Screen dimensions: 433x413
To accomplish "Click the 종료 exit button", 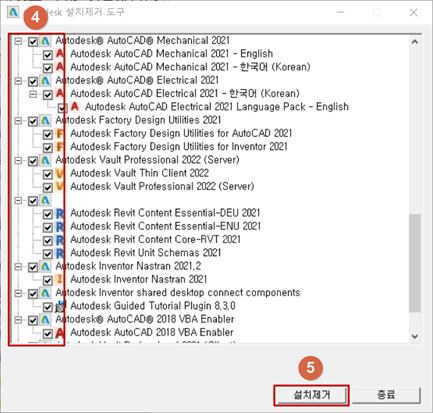I will click(386, 395).
